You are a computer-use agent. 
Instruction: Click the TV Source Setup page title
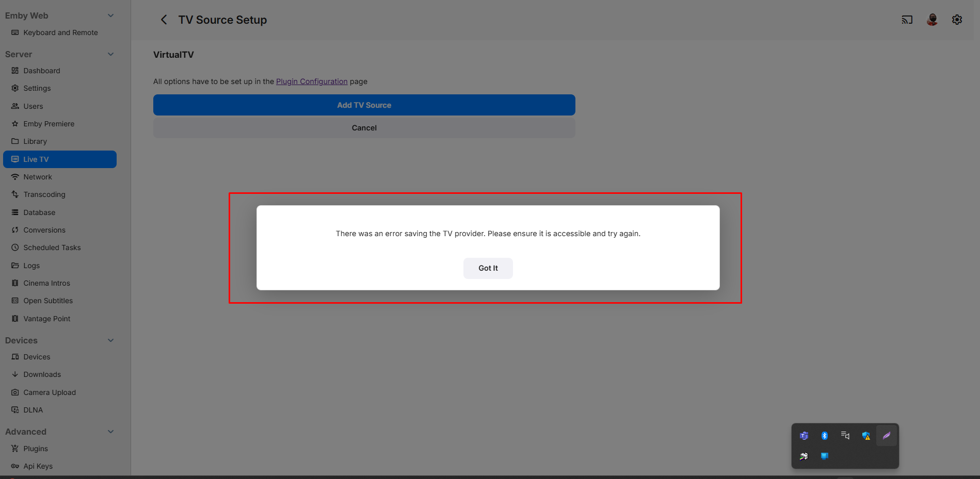[x=222, y=20]
